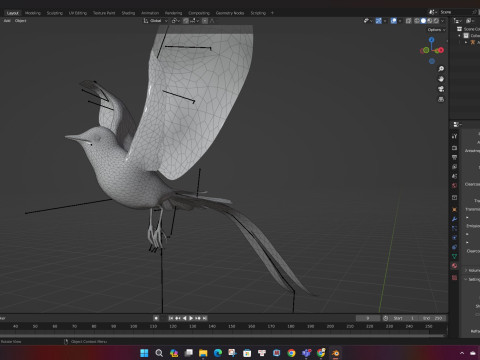Open the Modifiers wrench tab

454,219
